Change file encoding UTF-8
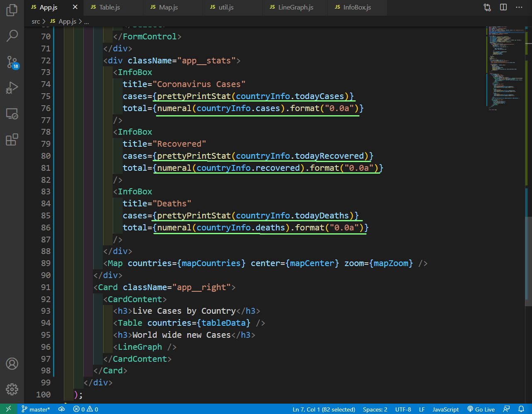This screenshot has height=414, width=532. (x=403, y=409)
